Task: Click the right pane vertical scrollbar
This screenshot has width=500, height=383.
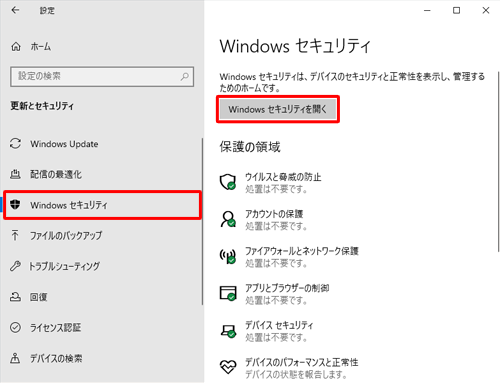Action: [498, 162]
